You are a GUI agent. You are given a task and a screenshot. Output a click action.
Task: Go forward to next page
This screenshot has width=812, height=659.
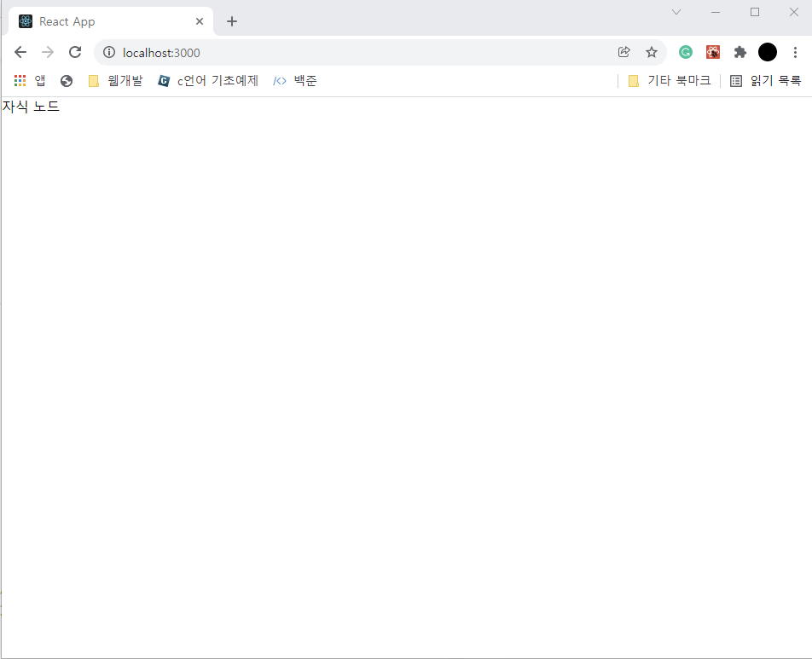[x=48, y=52]
